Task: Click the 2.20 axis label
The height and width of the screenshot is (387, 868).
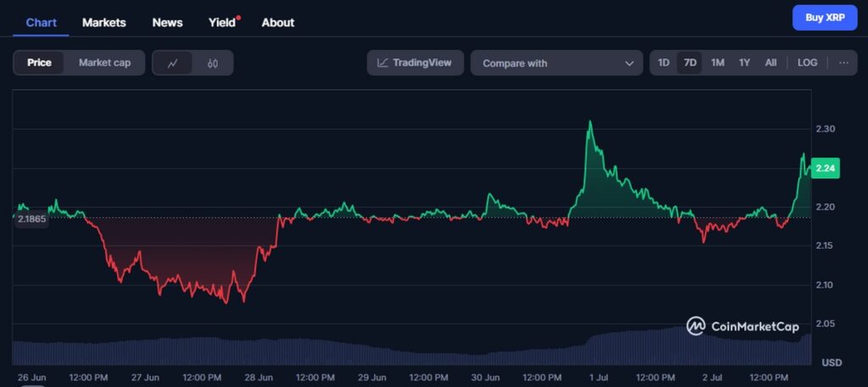Action: 825,207
